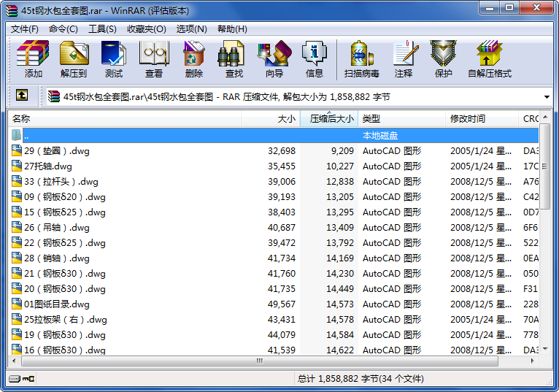Select file 19（钢板δ30）.dwg
Viewport: 559px width, 392px height.
(x=274, y=334)
